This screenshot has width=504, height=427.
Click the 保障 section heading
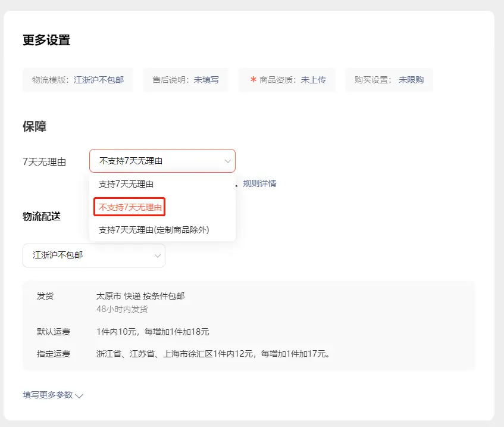click(35, 126)
